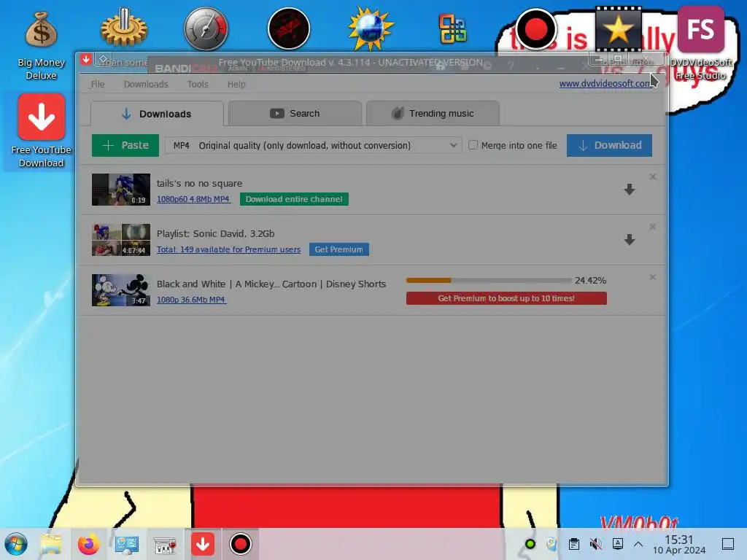Click the Playlist Sonic David thumbnail
This screenshot has width=747, height=560.
click(x=121, y=240)
